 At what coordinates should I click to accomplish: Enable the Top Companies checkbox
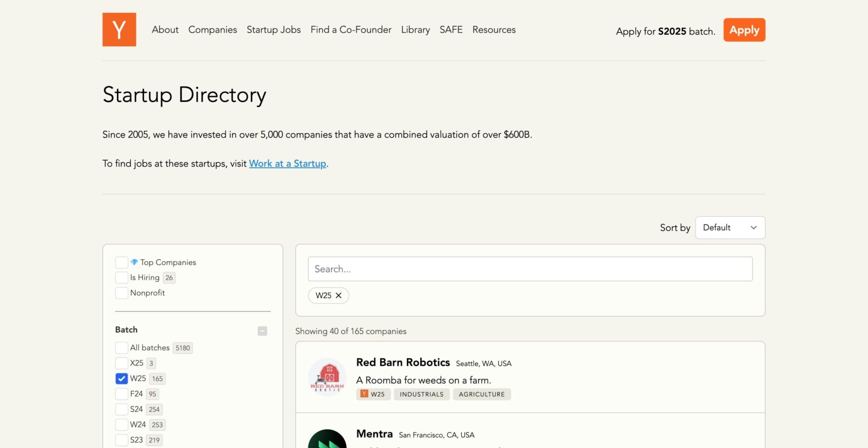pyautogui.click(x=122, y=262)
